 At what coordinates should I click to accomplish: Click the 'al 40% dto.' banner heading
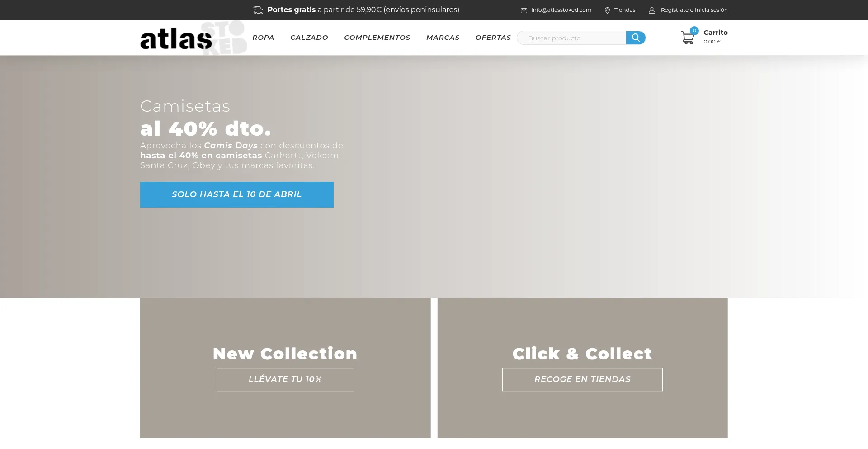coord(206,129)
